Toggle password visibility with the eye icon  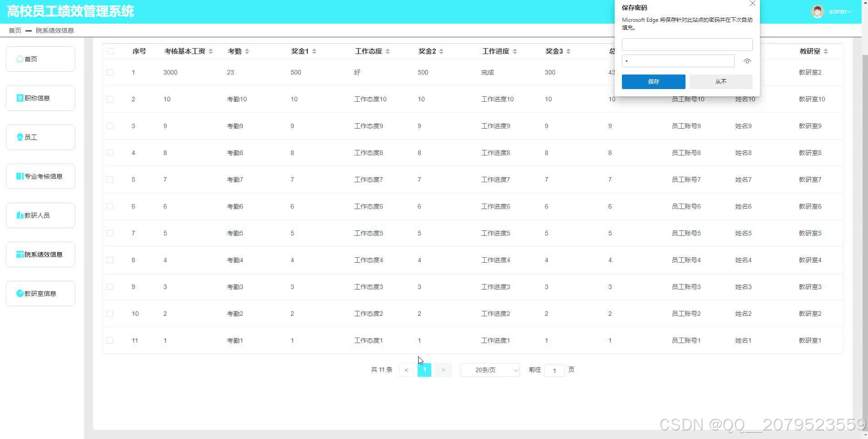pos(747,60)
